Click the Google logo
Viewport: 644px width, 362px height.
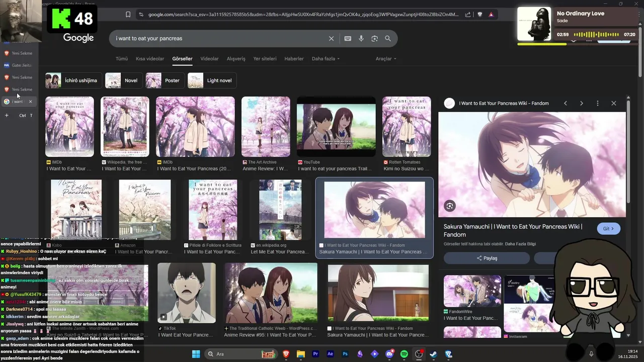pos(78,38)
